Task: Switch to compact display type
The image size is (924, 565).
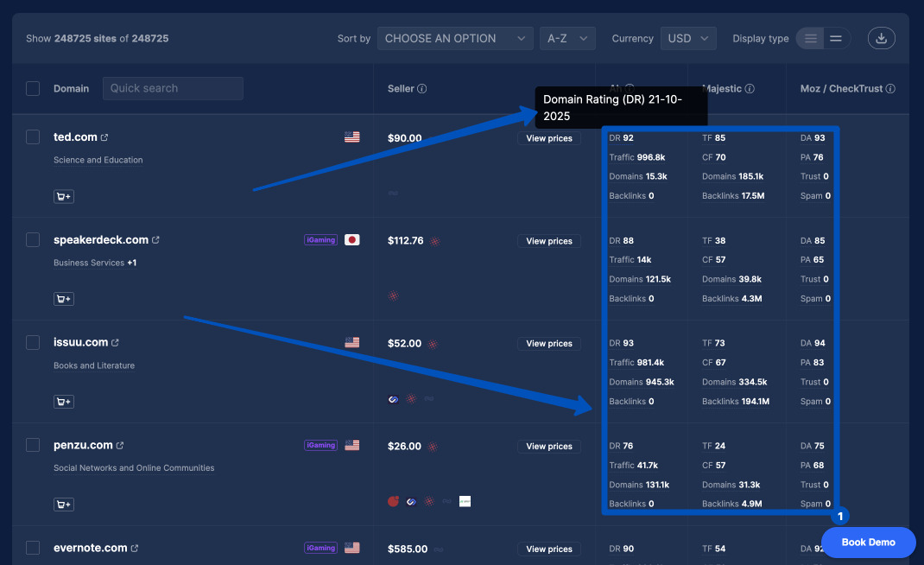Action: 836,38
